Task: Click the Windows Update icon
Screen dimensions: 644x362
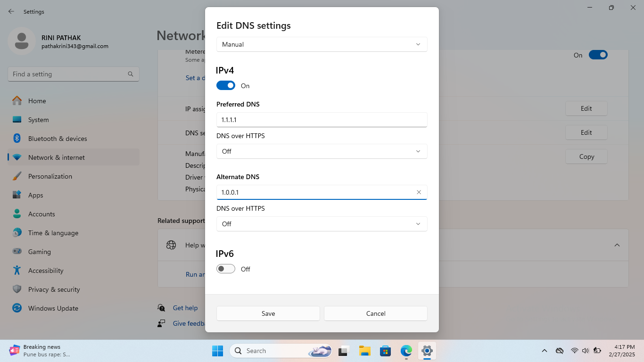Action: pos(17,308)
